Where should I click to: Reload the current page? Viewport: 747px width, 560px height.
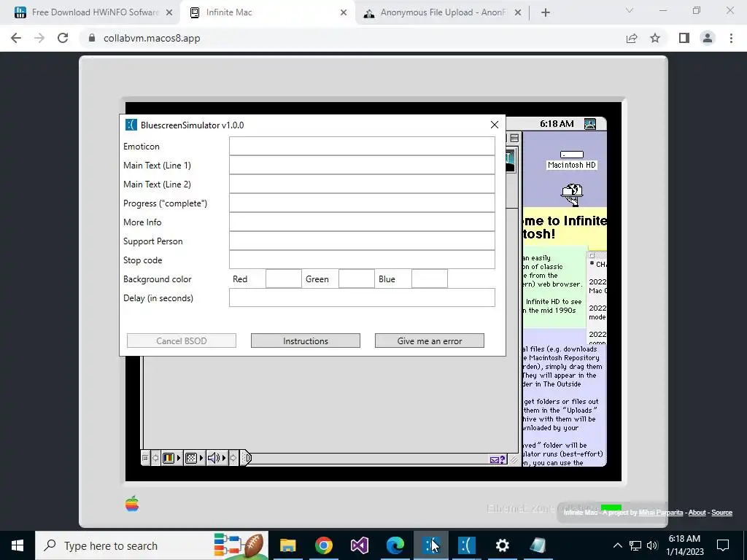coord(63,38)
